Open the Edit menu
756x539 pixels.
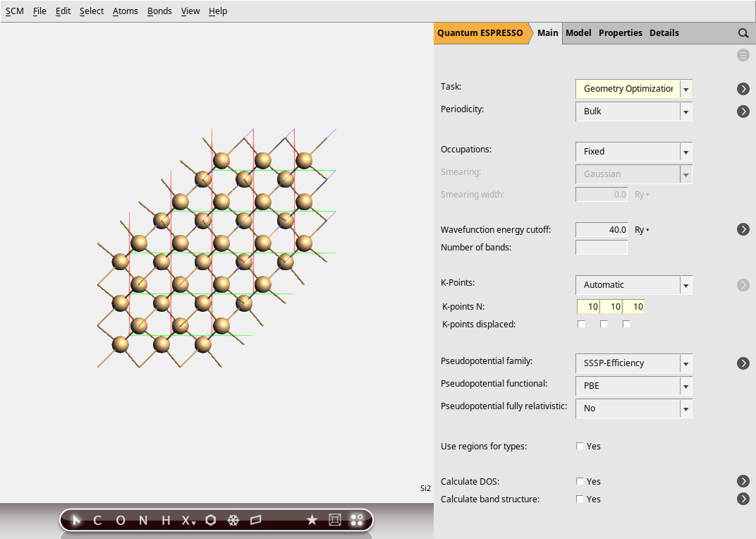tap(63, 11)
